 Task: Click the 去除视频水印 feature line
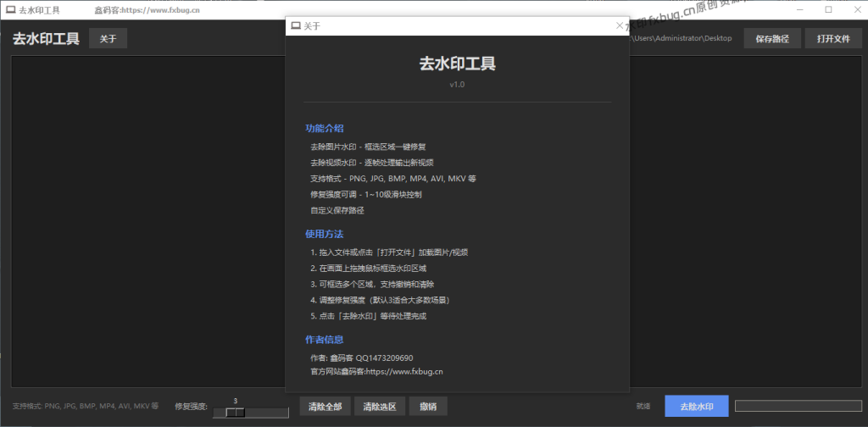[x=372, y=164]
